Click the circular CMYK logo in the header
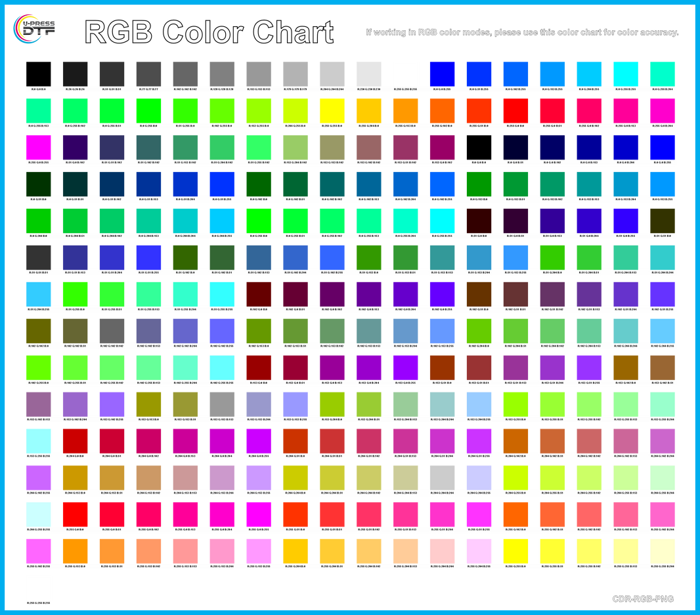This screenshot has height=615, width=700. pos(34,28)
